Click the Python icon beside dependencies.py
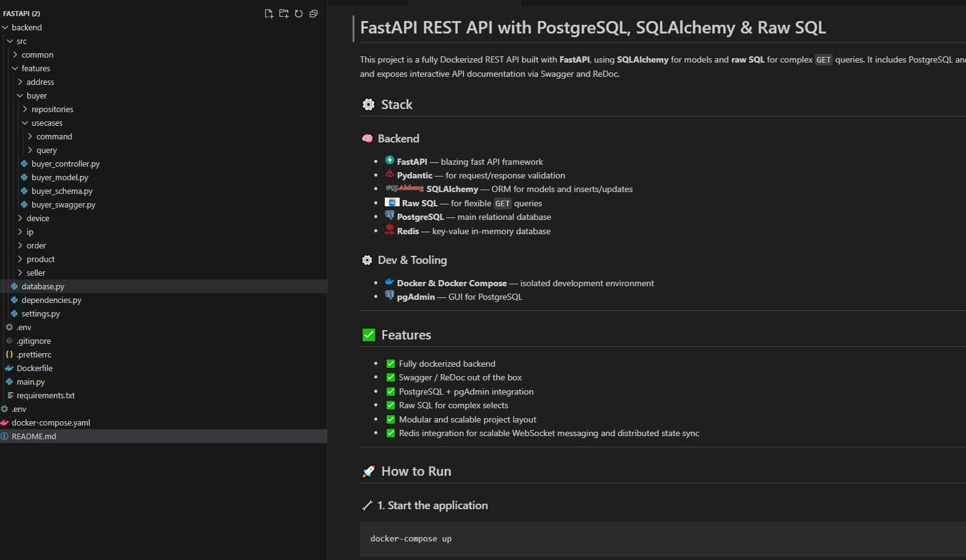Viewport: 966px width, 560px height. (x=14, y=300)
